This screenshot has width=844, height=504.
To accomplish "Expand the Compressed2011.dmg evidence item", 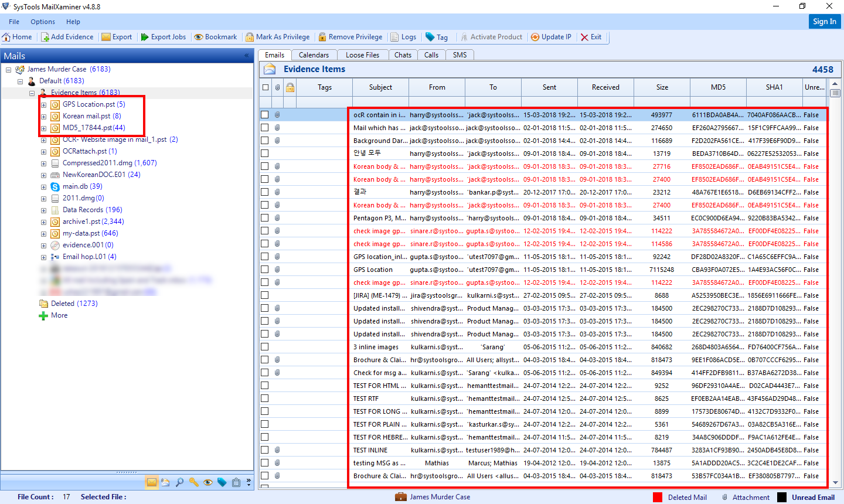I will pyautogui.click(x=43, y=162).
